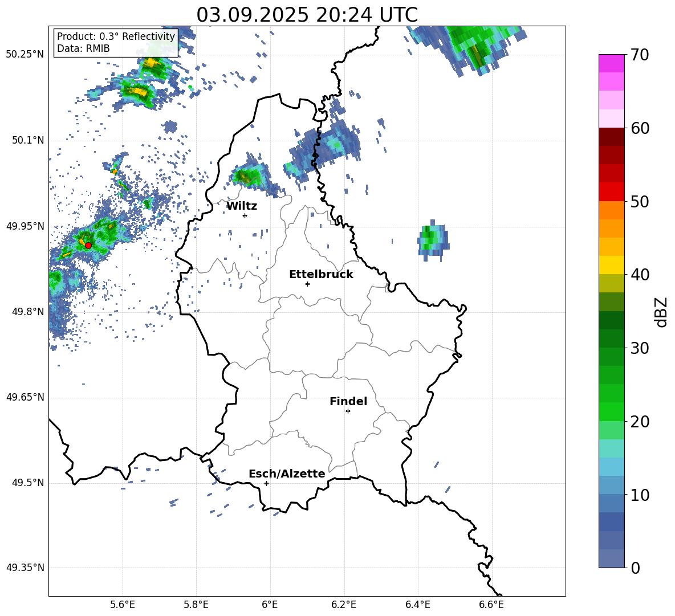
Task: Click the 5.8°E longitude label
Action: pos(196,605)
